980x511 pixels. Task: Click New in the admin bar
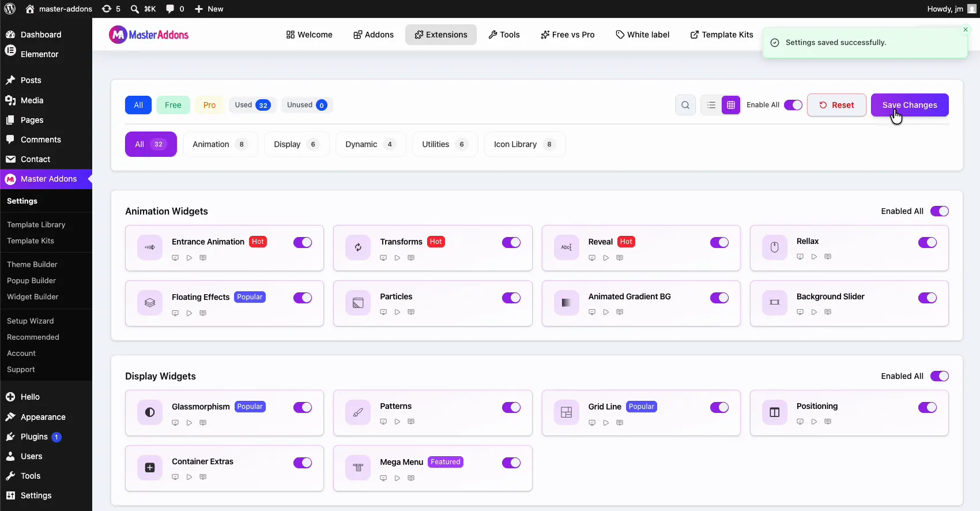click(x=209, y=9)
